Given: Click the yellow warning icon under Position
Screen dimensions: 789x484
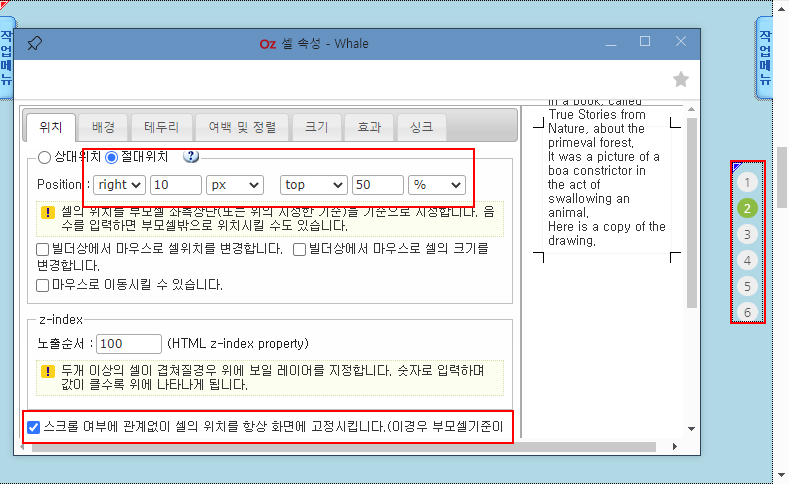Looking at the screenshot, I should (47, 212).
